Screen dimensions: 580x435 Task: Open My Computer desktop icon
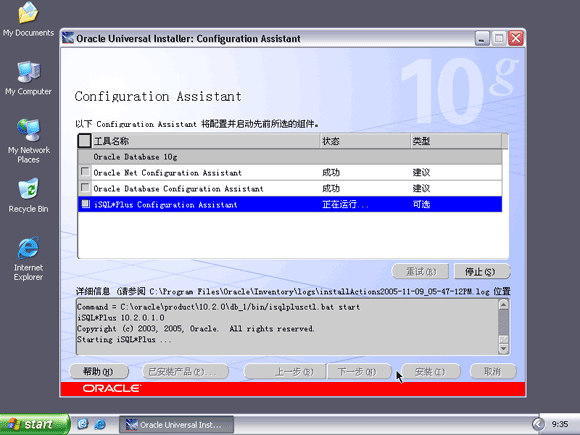(28, 78)
